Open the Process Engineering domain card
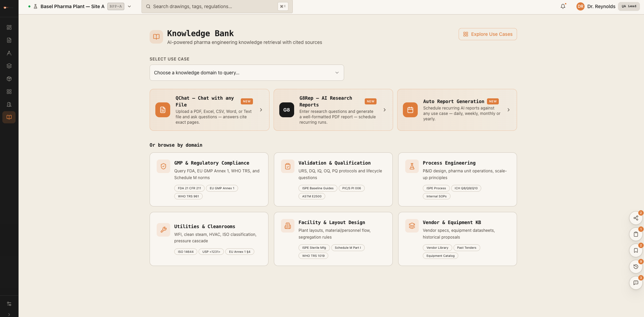This screenshot has height=317, width=644. pyautogui.click(x=458, y=179)
